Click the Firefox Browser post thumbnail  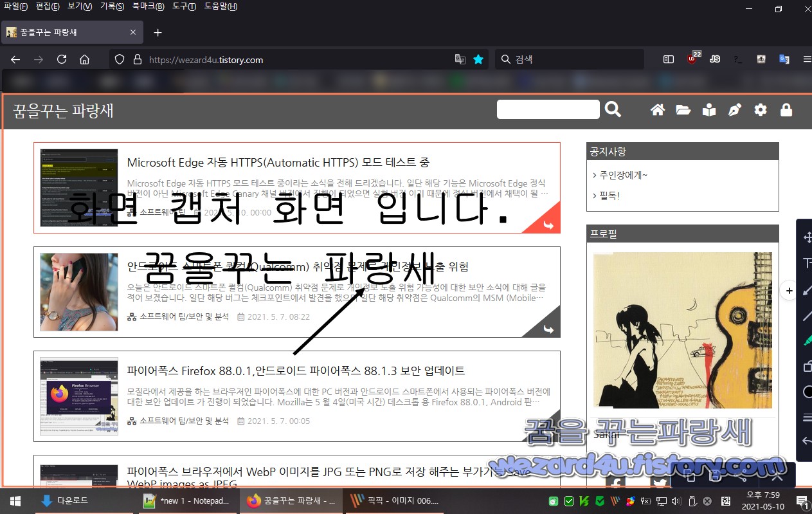click(x=79, y=396)
